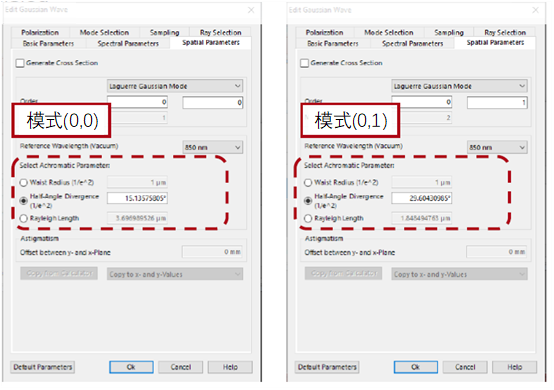
Task: Select Rayleigh Length radio in right dialog
Action: tap(308, 218)
